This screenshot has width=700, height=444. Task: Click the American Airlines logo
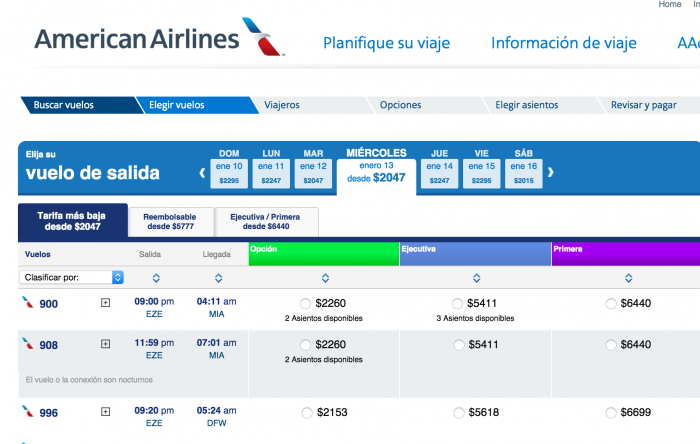(159, 37)
